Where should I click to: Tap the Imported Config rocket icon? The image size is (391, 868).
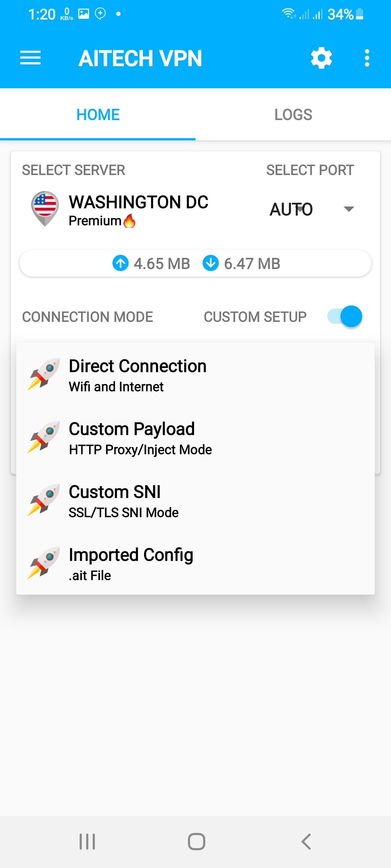click(x=44, y=563)
